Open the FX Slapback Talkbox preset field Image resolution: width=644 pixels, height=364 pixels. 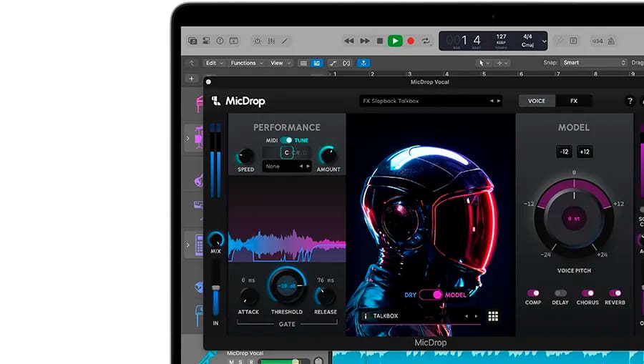pos(431,101)
